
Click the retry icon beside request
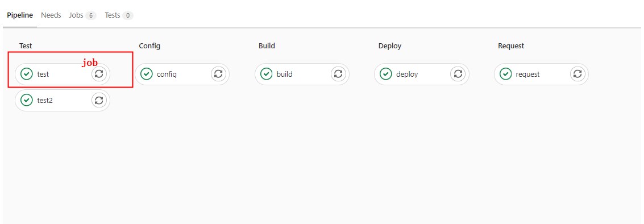pos(577,74)
